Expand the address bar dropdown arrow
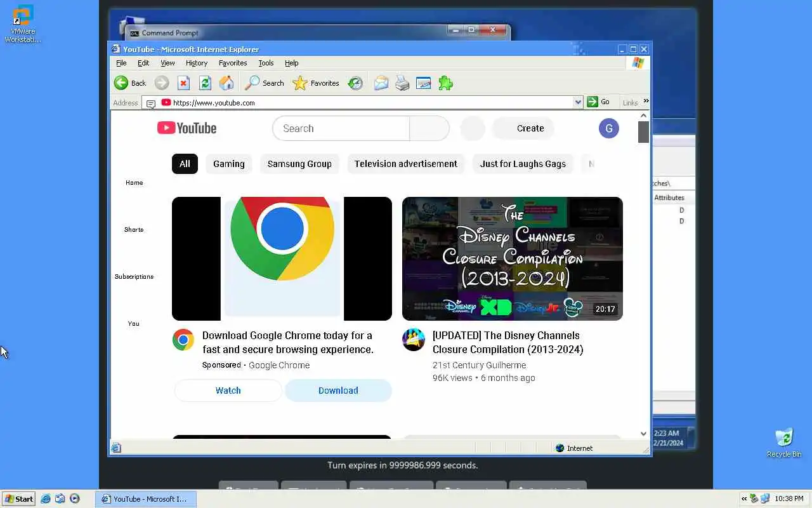The height and width of the screenshot is (508, 812). (x=578, y=102)
